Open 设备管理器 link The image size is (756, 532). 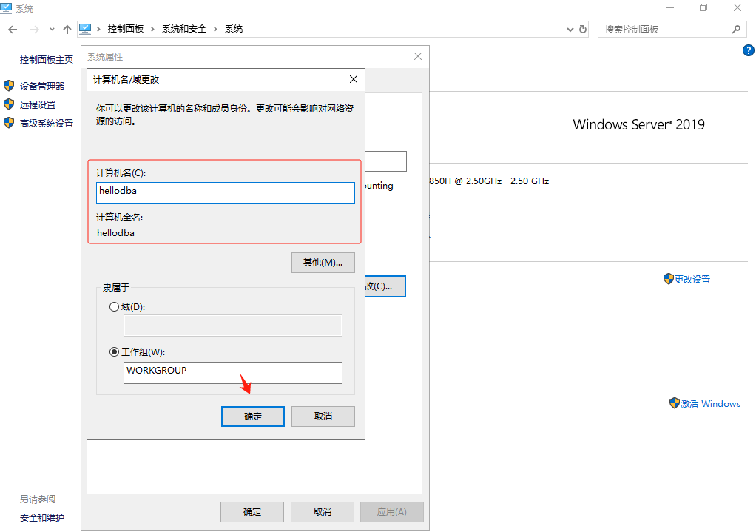[x=42, y=87]
